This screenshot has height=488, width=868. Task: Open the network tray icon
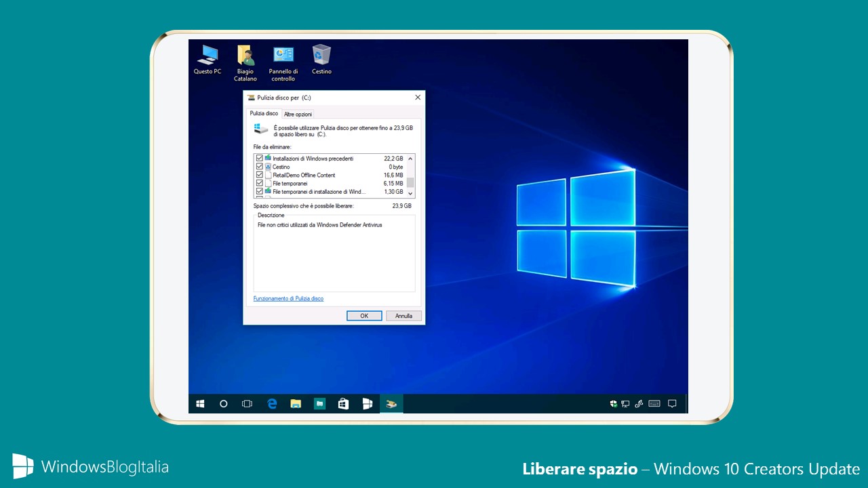tap(625, 404)
